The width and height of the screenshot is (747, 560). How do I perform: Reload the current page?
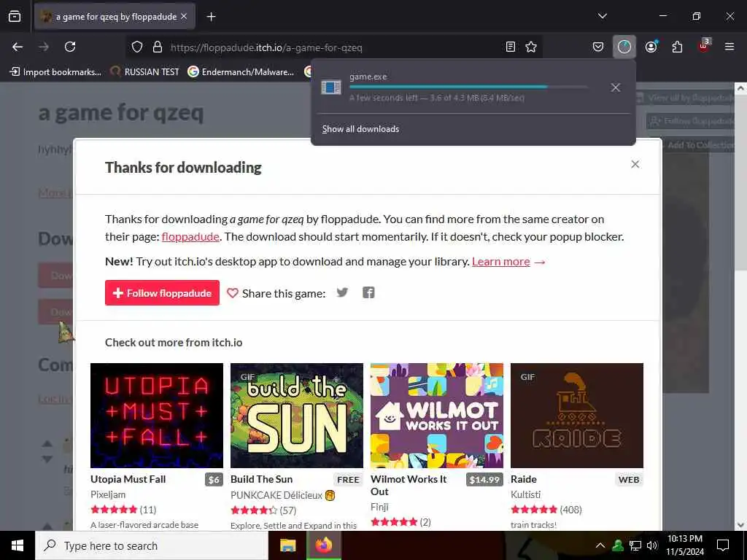point(70,47)
